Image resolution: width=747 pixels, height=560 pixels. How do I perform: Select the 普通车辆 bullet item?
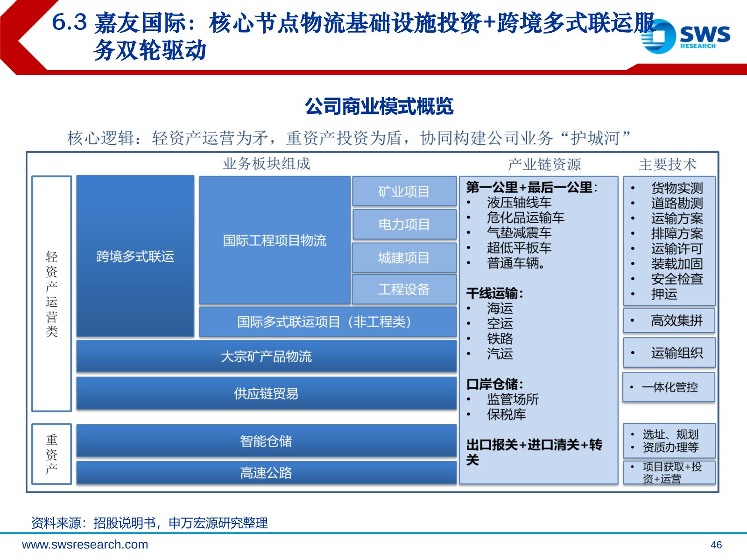point(516,263)
